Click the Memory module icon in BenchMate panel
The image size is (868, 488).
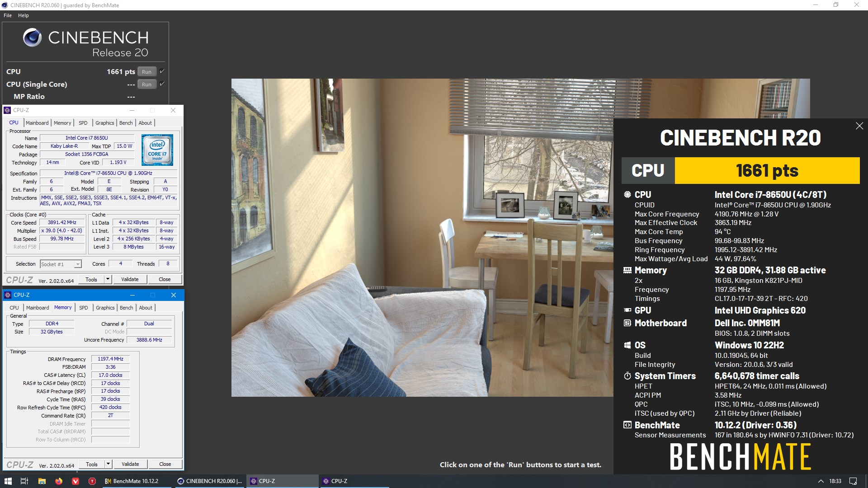click(627, 270)
